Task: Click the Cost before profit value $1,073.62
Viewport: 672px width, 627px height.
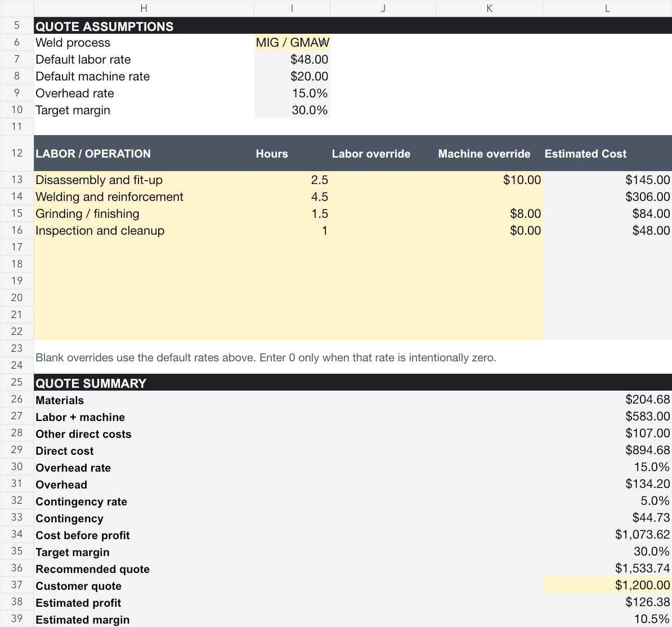Action: tap(607, 535)
